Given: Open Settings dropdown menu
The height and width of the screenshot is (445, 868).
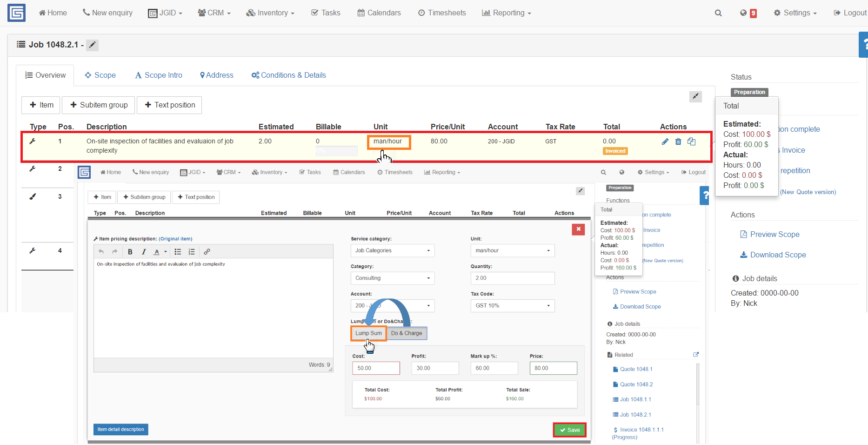Looking at the screenshot, I should pos(795,13).
